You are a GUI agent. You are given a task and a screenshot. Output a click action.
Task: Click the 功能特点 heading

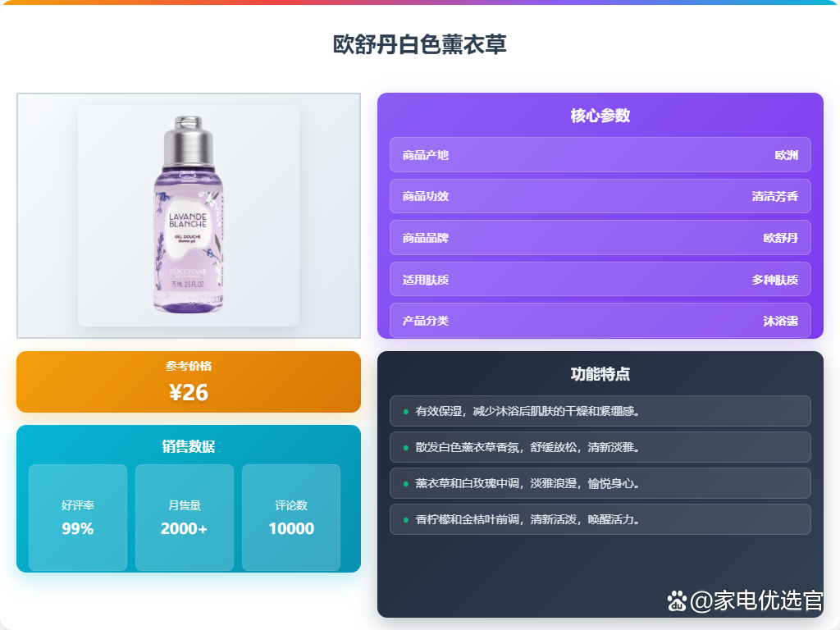600,374
